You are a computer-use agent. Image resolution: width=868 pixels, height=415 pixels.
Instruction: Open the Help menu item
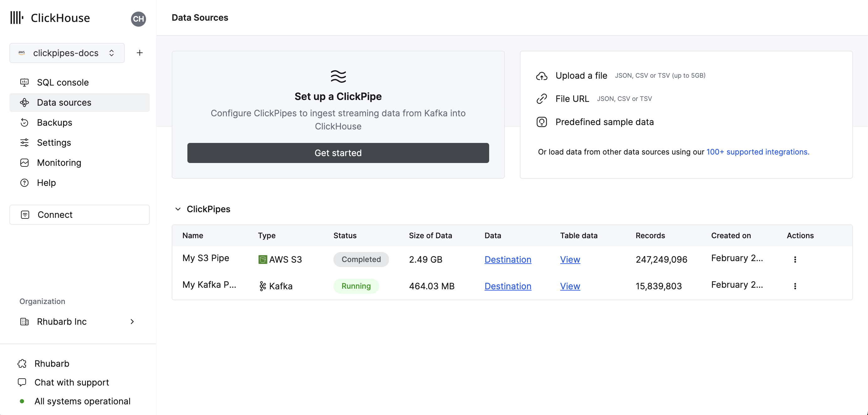(46, 182)
